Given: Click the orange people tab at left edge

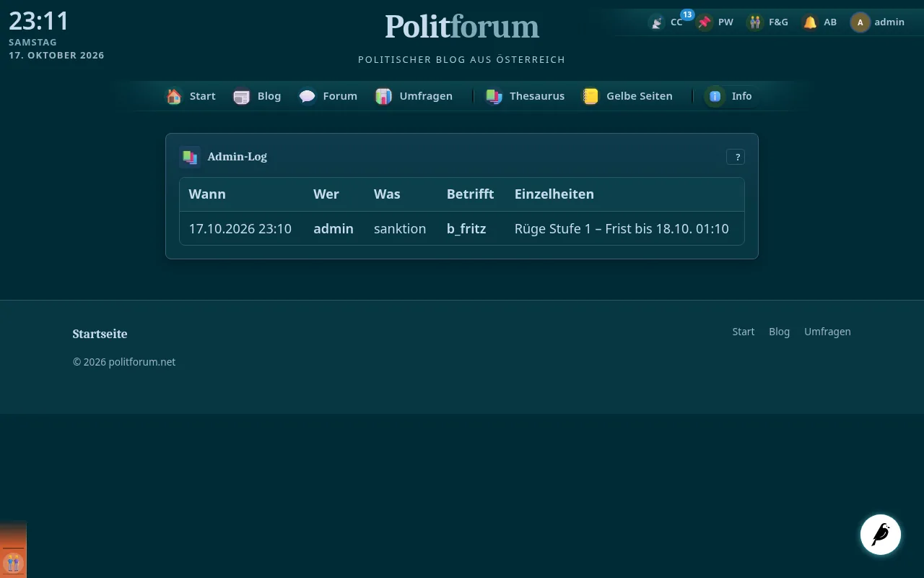Looking at the screenshot, I should tap(13, 563).
